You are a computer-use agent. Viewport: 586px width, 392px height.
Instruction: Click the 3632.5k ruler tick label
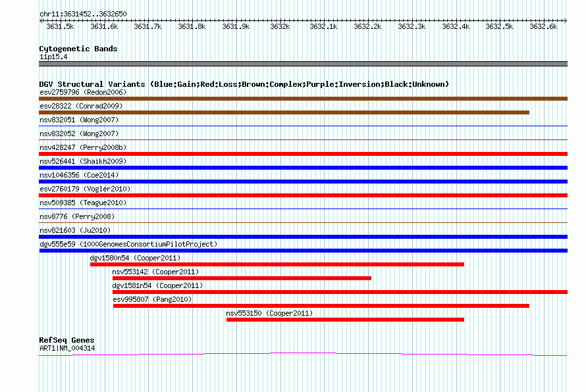[499, 26]
